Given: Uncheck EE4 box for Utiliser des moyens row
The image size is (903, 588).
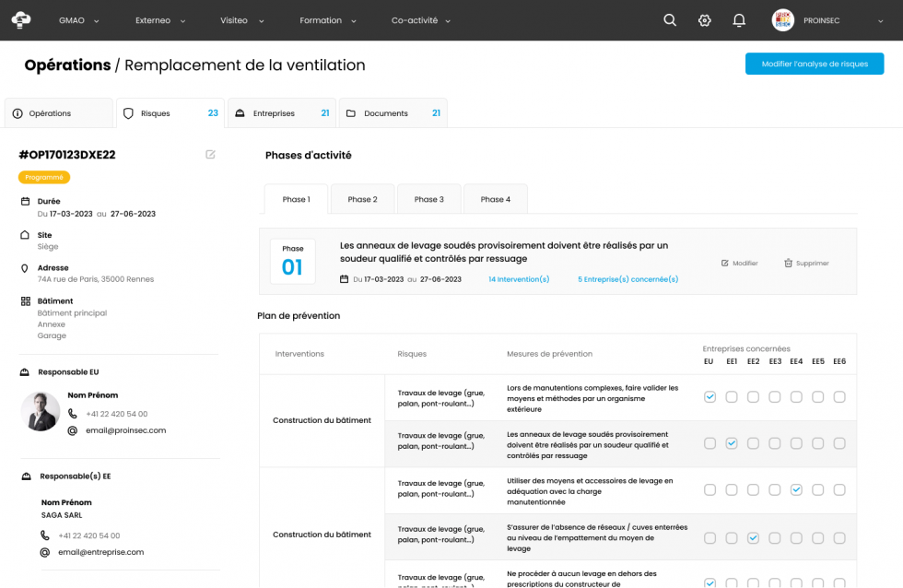Looking at the screenshot, I should (796, 490).
